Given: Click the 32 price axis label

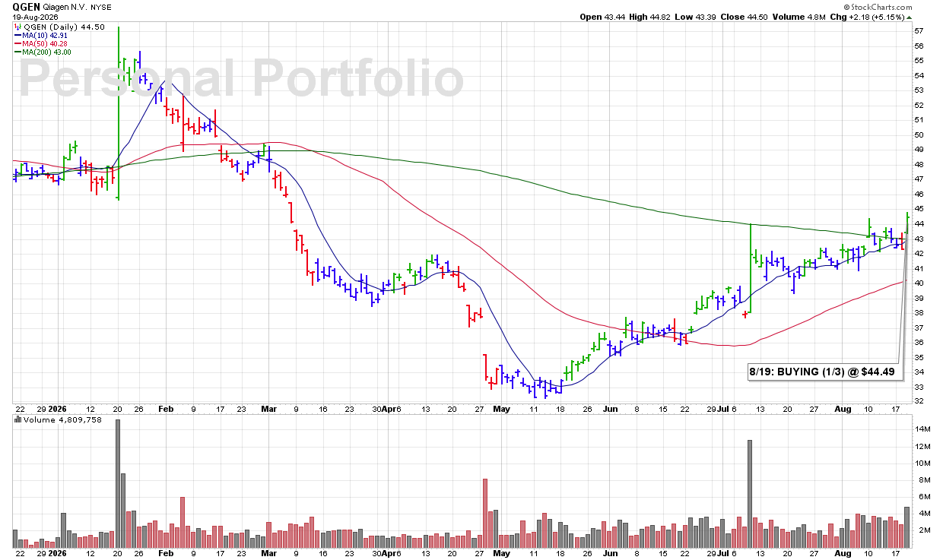Looking at the screenshot, I should (919, 401).
